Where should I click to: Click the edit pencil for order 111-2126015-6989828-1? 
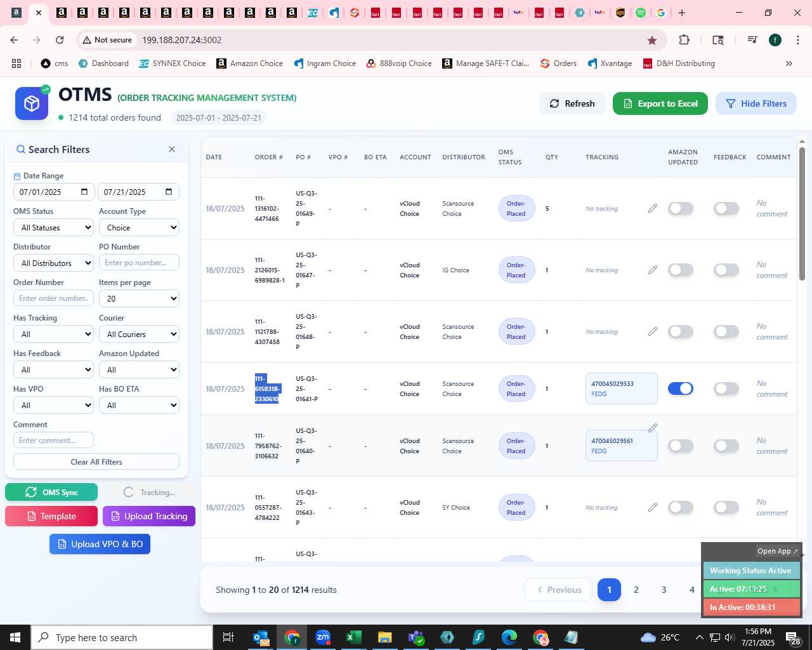[652, 270]
